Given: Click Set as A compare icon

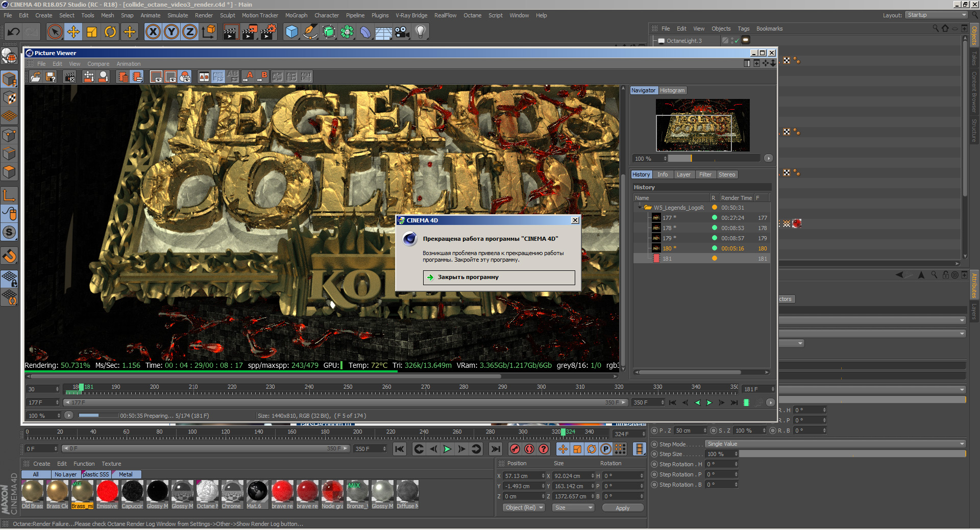Looking at the screenshot, I should point(249,77).
